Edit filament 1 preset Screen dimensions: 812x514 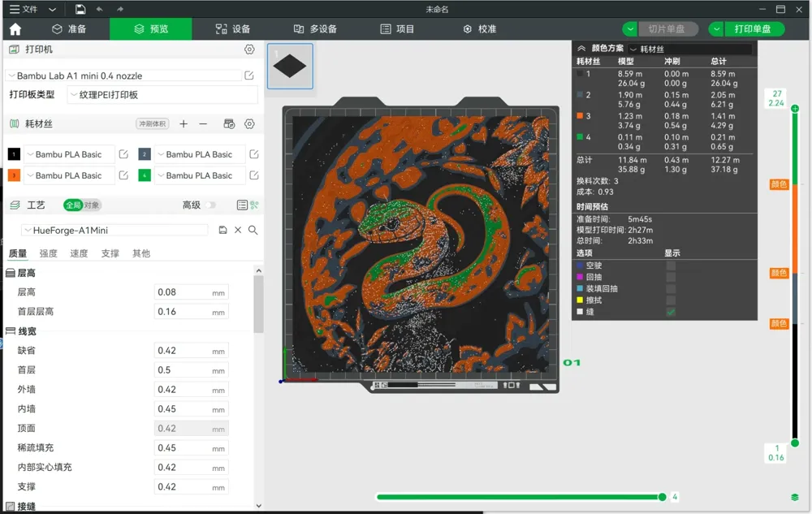click(x=123, y=154)
